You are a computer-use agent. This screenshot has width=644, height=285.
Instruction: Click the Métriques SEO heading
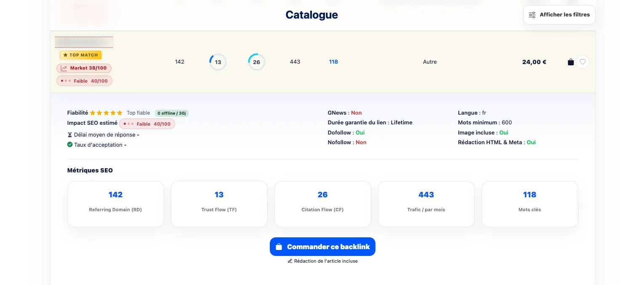click(x=90, y=171)
